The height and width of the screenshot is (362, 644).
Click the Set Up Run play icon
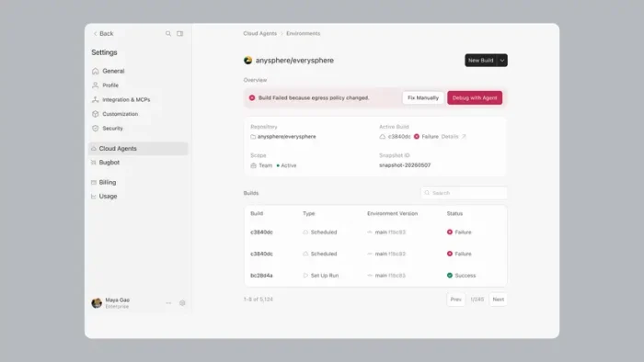tap(305, 276)
